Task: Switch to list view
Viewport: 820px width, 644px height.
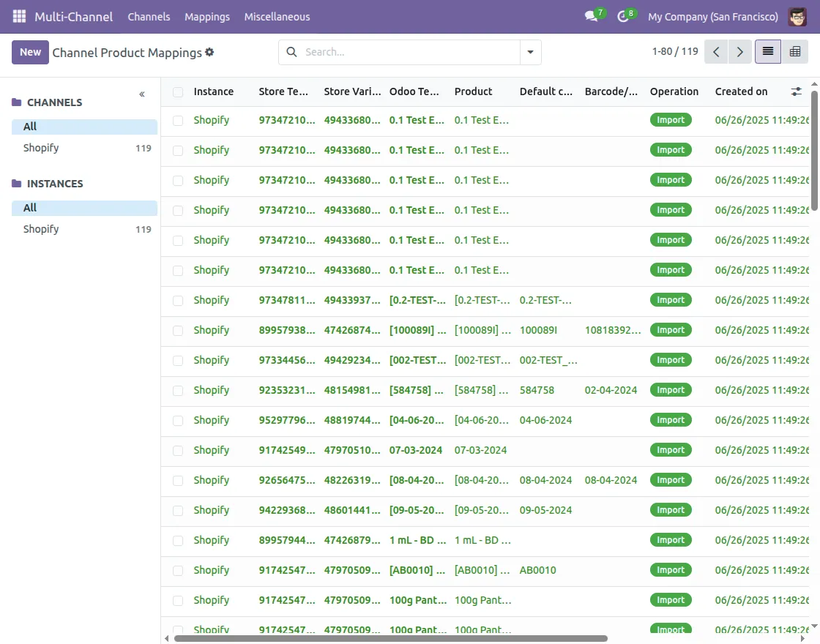Action: tap(767, 52)
